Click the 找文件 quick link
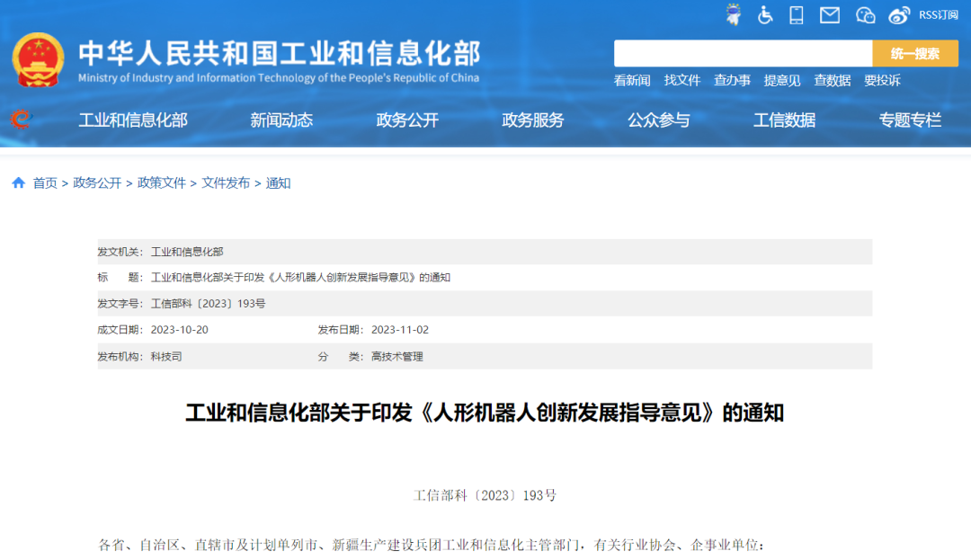This screenshot has width=971, height=560. click(x=682, y=80)
